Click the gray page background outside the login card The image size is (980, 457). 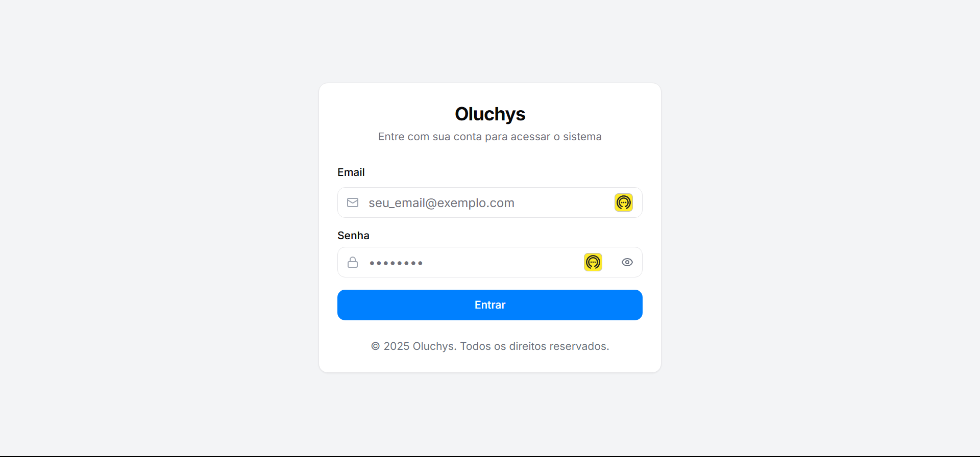(153, 230)
